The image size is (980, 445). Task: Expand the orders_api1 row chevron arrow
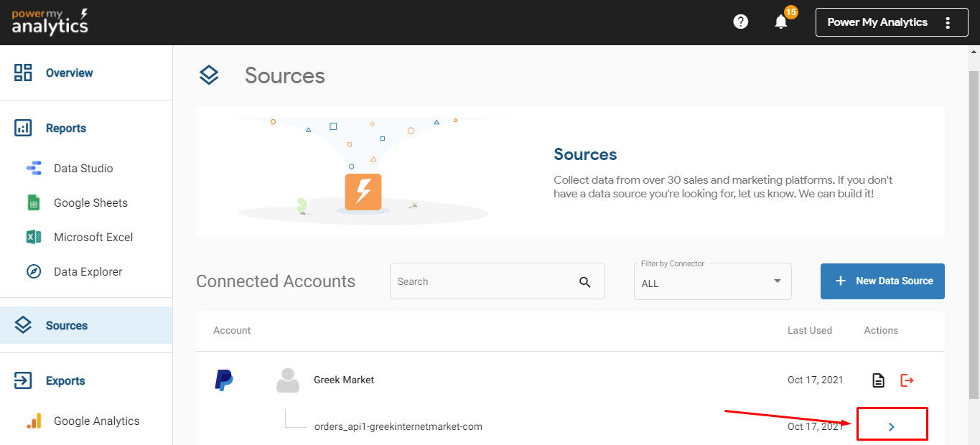pos(891,426)
